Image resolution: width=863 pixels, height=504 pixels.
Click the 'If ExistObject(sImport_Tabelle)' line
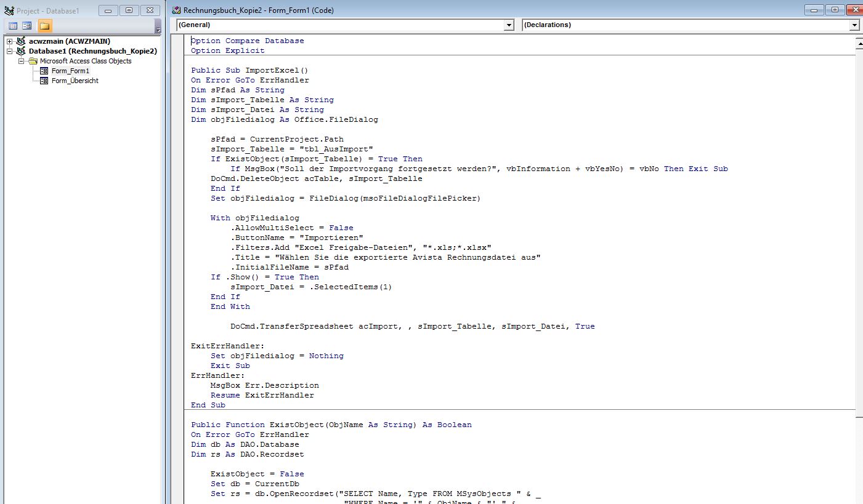[x=317, y=159]
